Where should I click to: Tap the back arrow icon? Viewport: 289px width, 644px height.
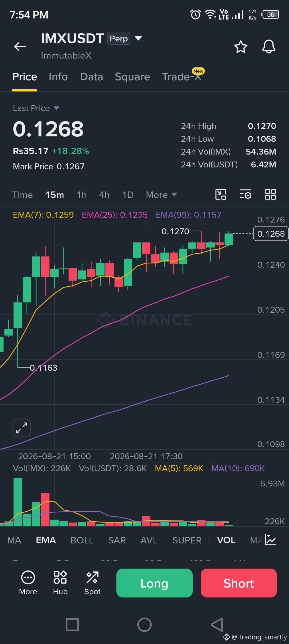click(x=20, y=46)
